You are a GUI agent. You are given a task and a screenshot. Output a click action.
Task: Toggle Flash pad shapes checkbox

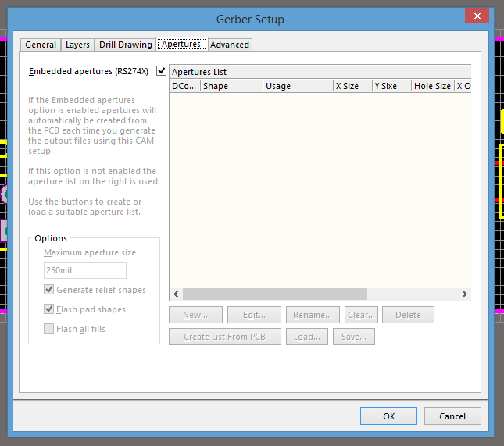(49, 309)
